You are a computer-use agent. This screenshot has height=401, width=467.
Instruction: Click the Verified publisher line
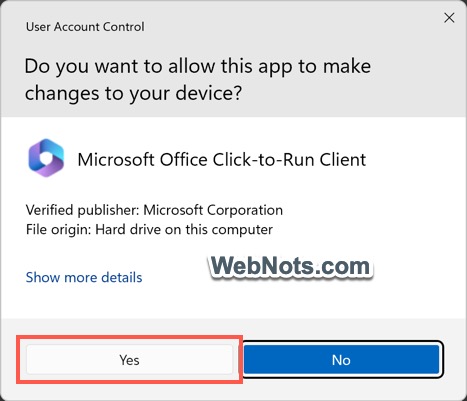pos(154,210)
